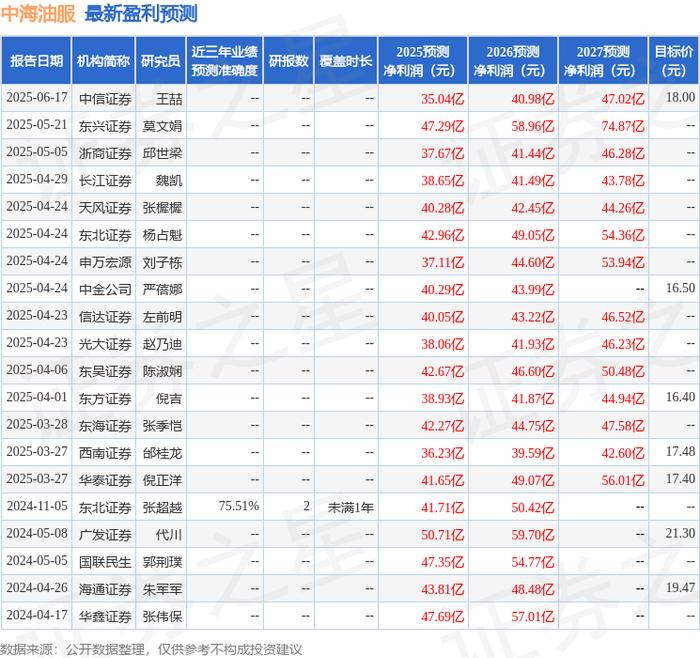Click target price 21.30

coord(680,533)
